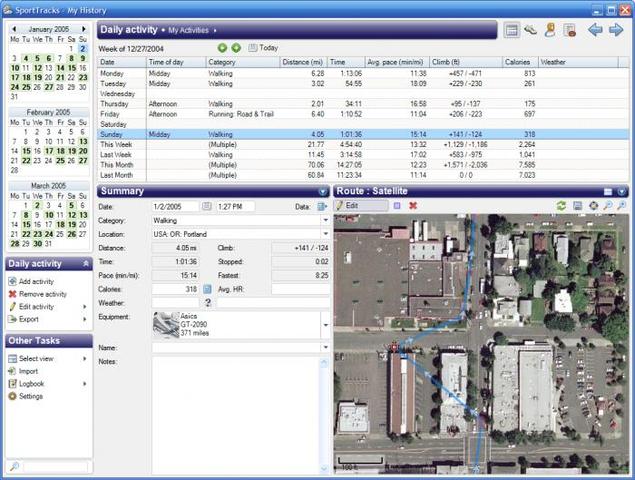Click the Weather question mark icon
Screen dimensions: 635x480
208,303
